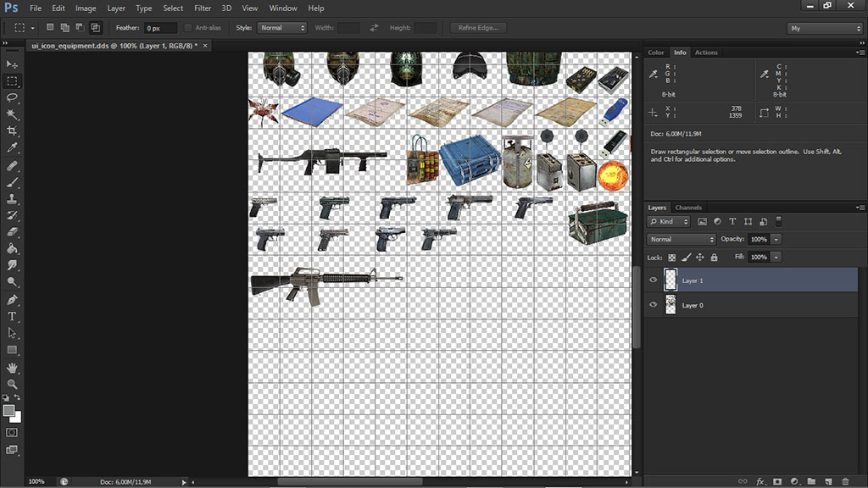Select the Dodge tool
868x488 pixels.
point(12,282)
